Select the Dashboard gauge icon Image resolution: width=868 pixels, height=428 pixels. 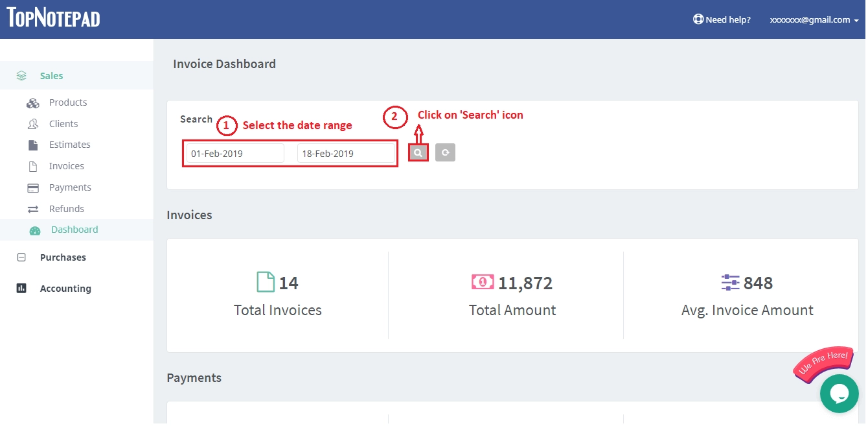[34, 230]
